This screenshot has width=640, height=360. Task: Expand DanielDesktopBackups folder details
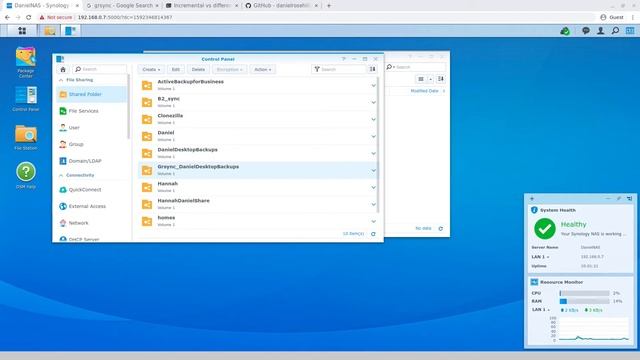pyautogui.click(x=373, y=153)
